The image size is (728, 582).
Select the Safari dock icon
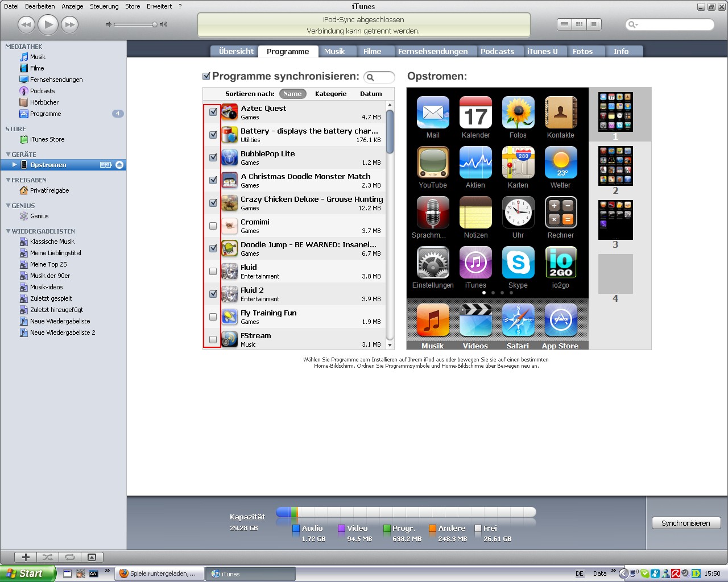(518, 320)
